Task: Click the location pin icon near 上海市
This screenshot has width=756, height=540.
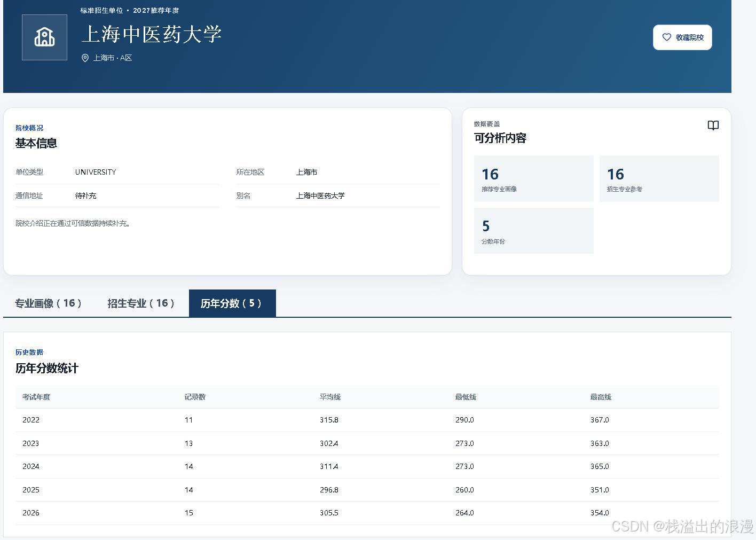Action: click(85, 58)
